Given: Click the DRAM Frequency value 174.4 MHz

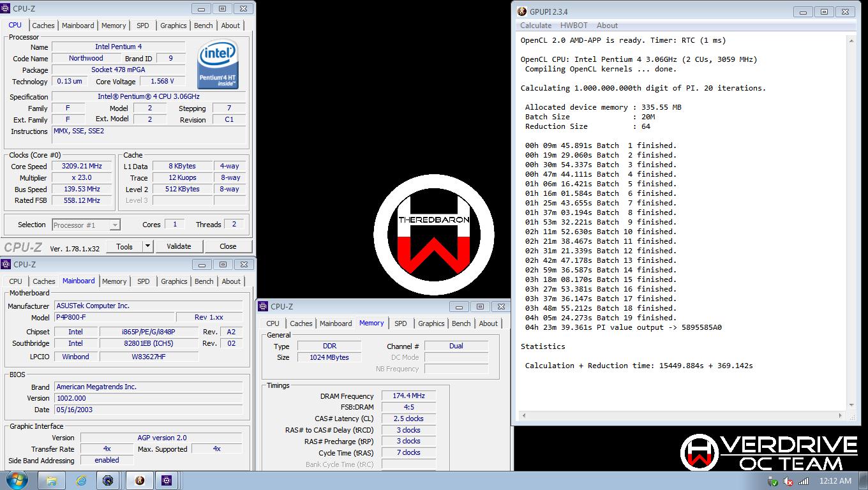Looking at the screenshot, I should (408, 396).
